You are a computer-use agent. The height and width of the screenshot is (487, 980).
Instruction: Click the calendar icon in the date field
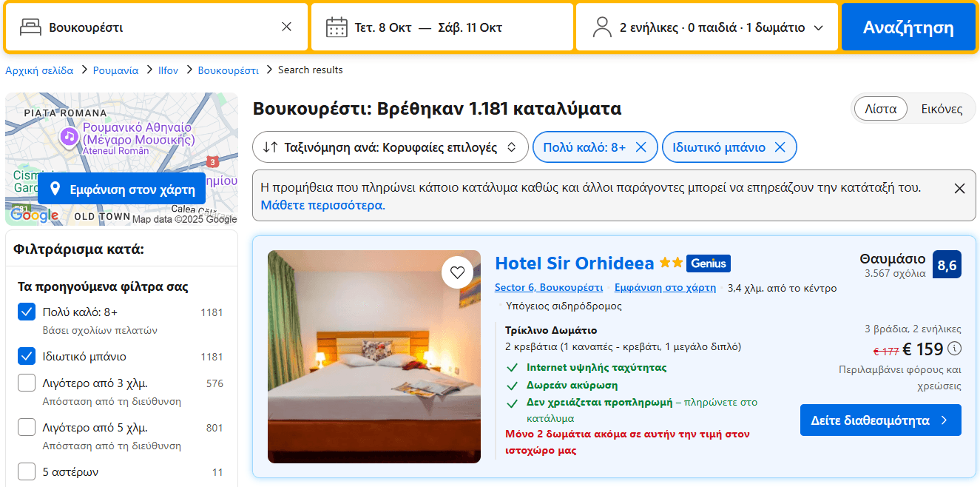[x=337, y=27]
